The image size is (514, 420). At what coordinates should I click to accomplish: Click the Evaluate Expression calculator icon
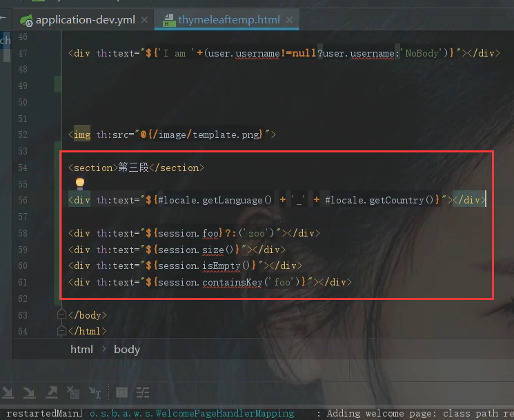tap(121, 392)
